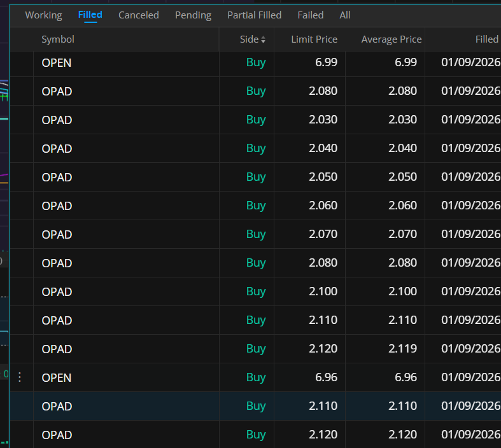This screenshot has width=501, height=448.
Task: Click OPAD symbol in the 2.100 row
Action: [57, 291]
